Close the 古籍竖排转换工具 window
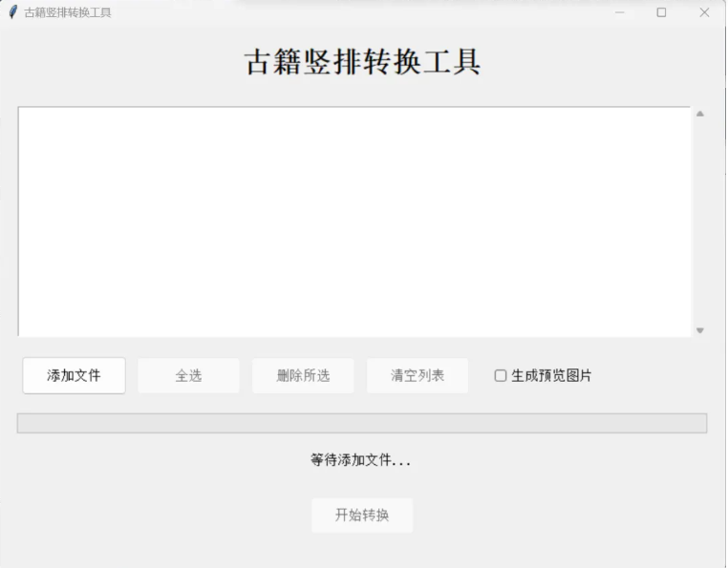The width and height of the screenshot is (728, 568). 704,12
